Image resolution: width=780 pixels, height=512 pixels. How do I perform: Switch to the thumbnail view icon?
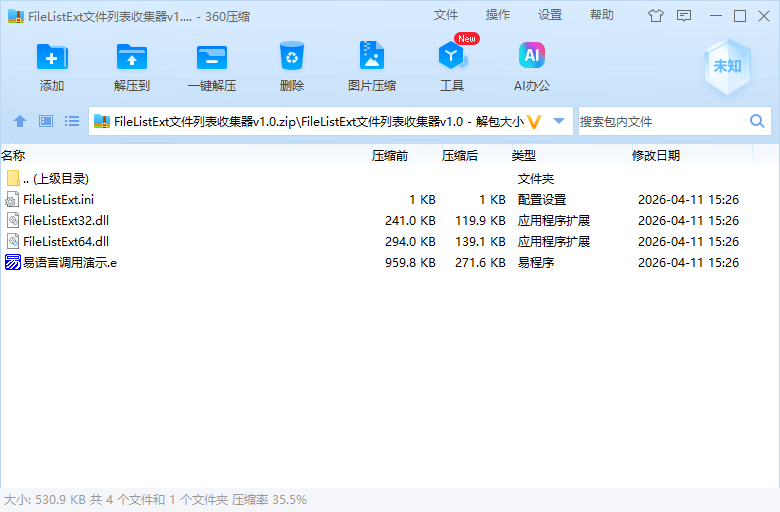[x=46, y=121]
